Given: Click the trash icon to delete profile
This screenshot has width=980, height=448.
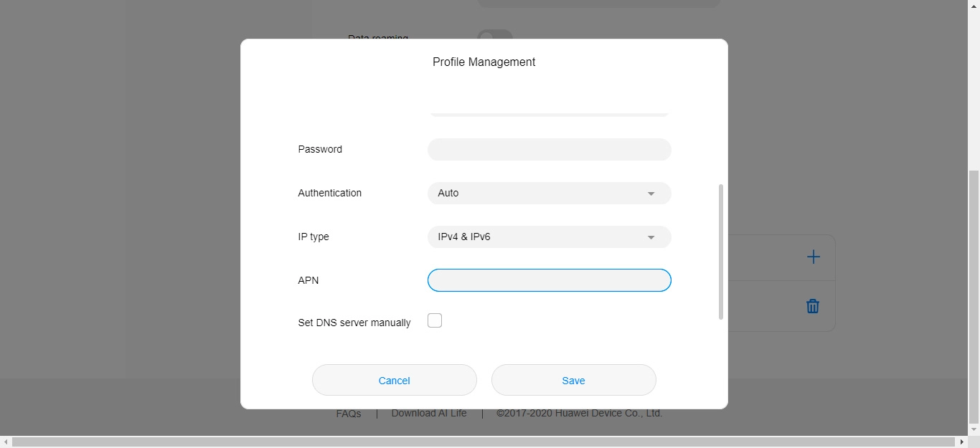Looking at the screenshot, I should coord(812,306).
